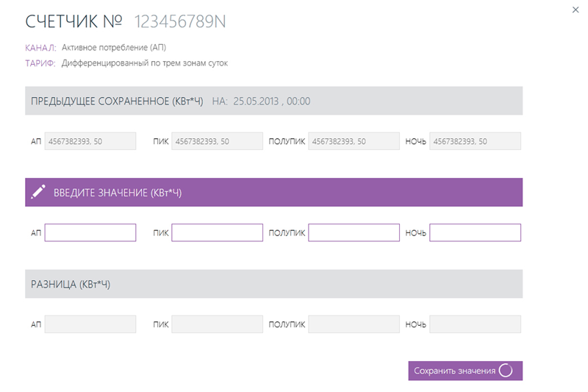
Task: Close the meter dialog with the X
Action: click(x=575, y=10)
